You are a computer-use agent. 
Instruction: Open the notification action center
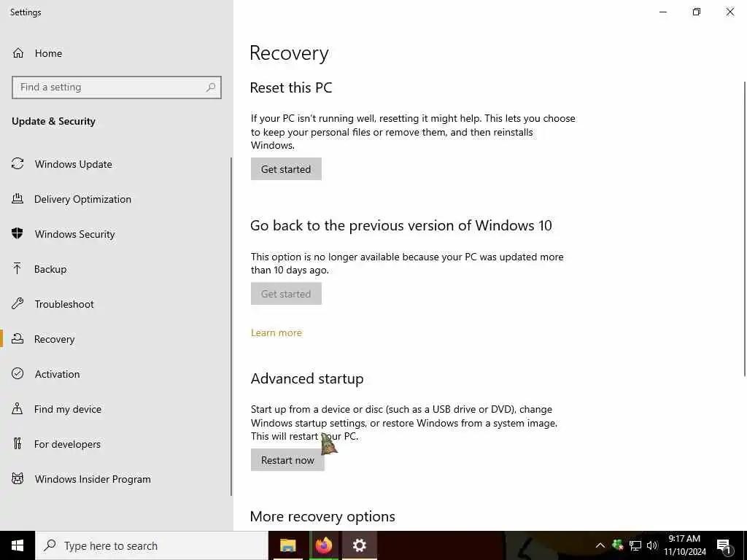coord(724,546)
